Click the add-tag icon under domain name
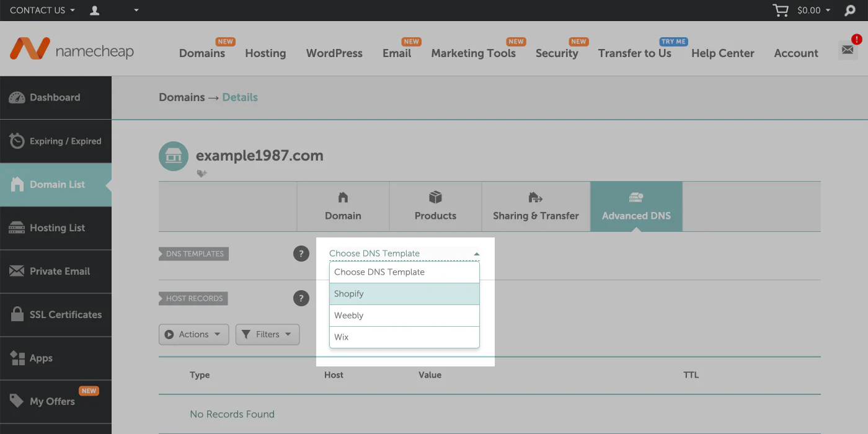This screenshot has height=434, width=868. tap(201, 174)
